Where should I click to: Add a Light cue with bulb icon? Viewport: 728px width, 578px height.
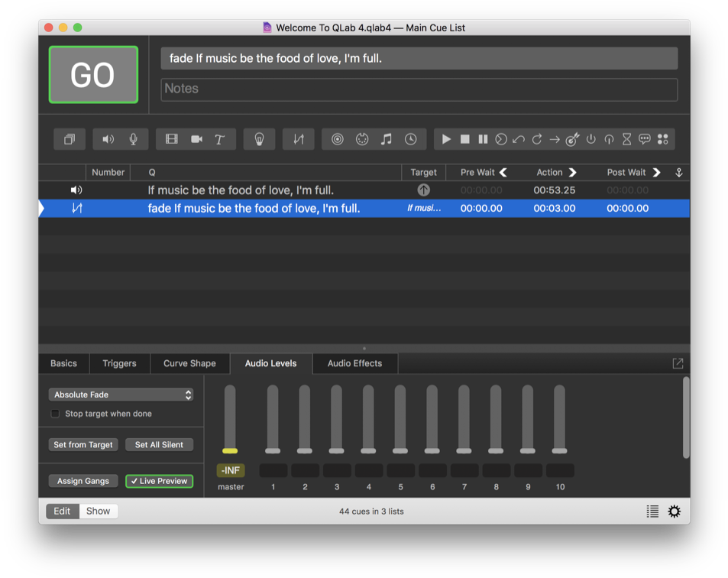259,139
